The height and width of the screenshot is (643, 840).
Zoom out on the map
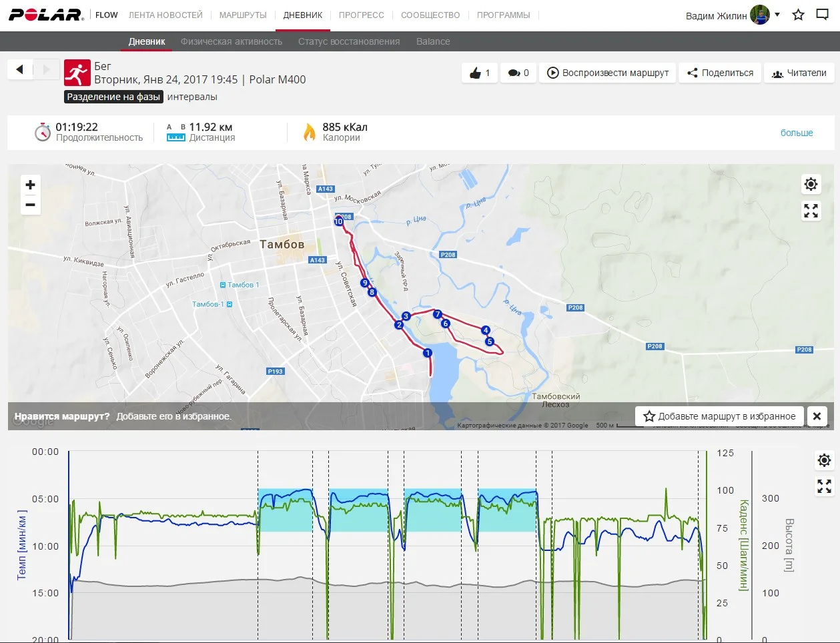[x=30, y=205]
